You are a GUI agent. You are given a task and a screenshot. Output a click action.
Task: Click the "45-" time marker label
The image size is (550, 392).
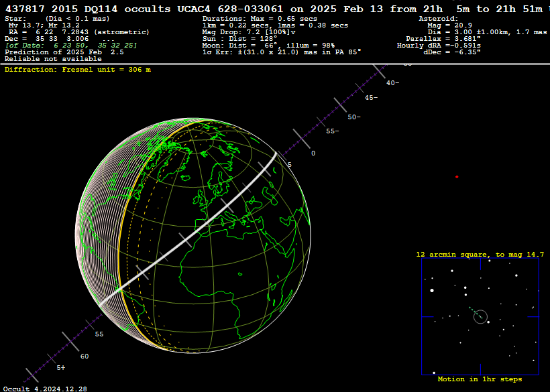(372, 98)
